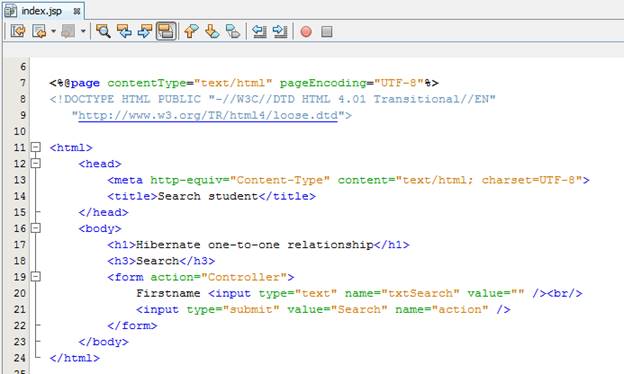Image resolution: width=624 pixels, height=374 pixels.
Task: Click the grayed-out Forward navigation icon
Action: point(68,31)
